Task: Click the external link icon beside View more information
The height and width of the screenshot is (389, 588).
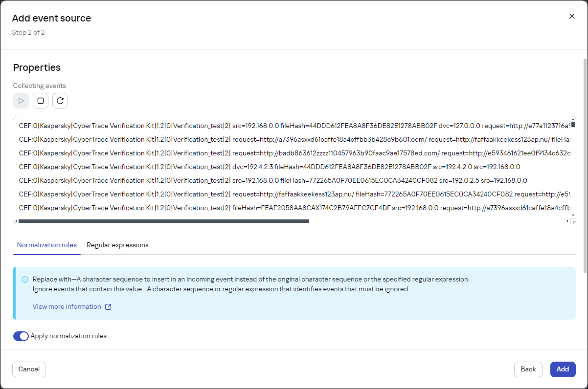Action: click(x=109, y=306)
